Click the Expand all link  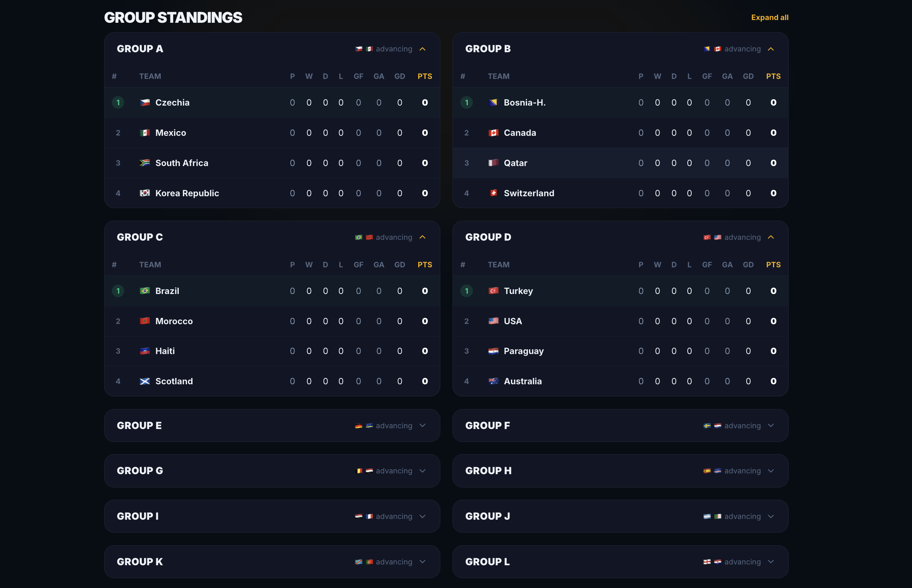coord(770,17)
